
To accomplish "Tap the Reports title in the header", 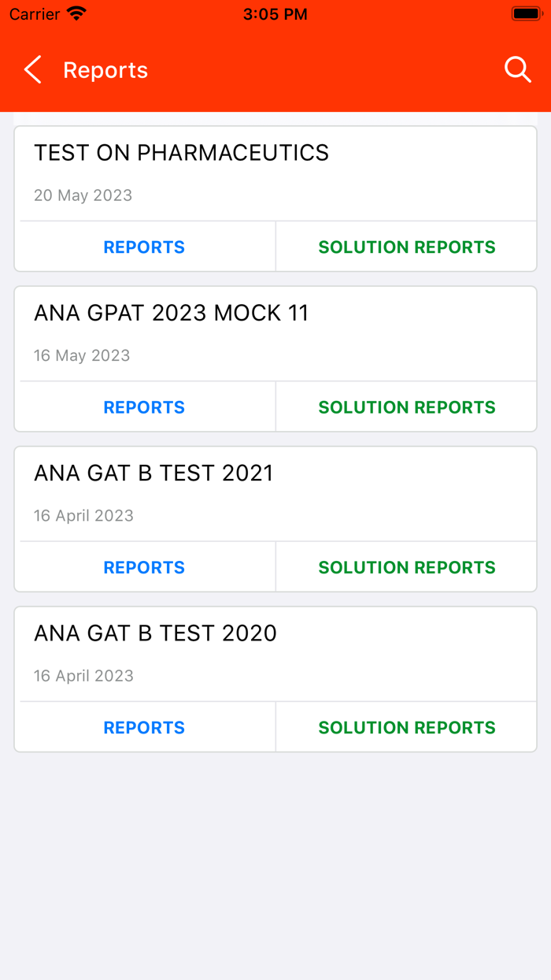I will click(105, 69).
